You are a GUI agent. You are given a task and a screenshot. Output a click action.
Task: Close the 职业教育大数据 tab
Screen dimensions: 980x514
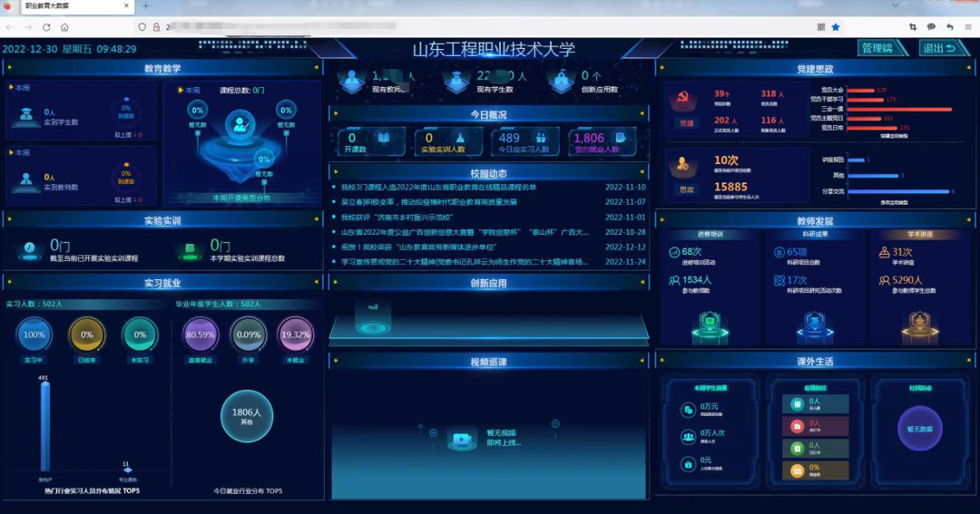point(125,5)
